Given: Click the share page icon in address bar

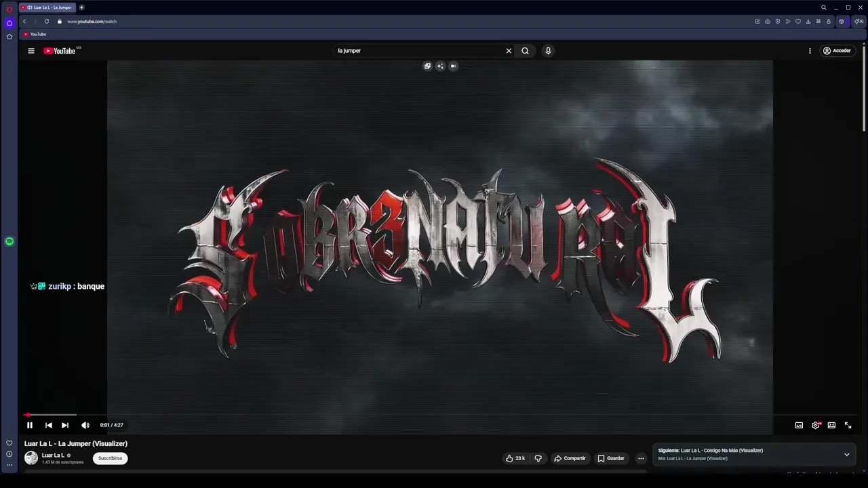Looking at the screenshot, I should tap(757, 22).
